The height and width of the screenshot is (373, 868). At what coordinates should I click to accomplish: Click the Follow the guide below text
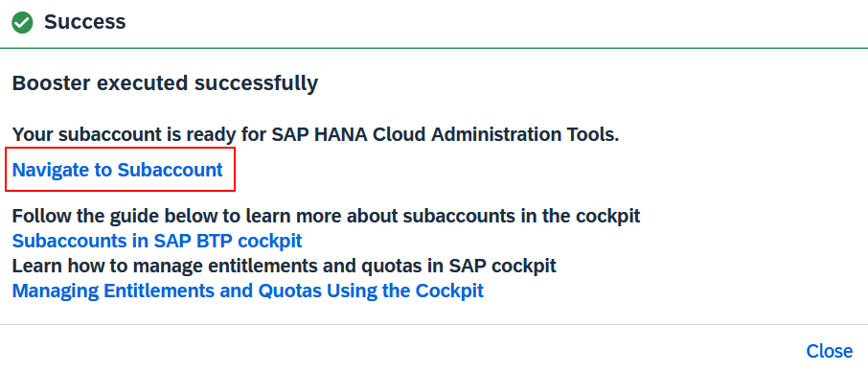(x=326, y=216)
